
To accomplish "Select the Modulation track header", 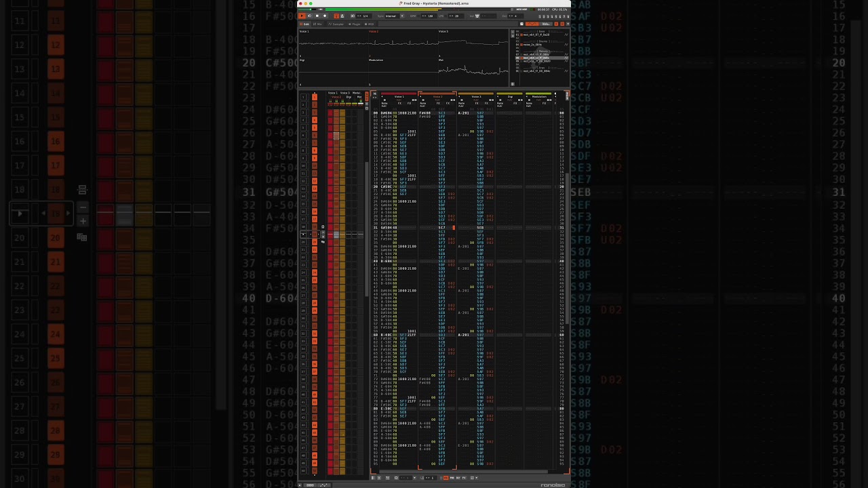I will coord(539,97).
